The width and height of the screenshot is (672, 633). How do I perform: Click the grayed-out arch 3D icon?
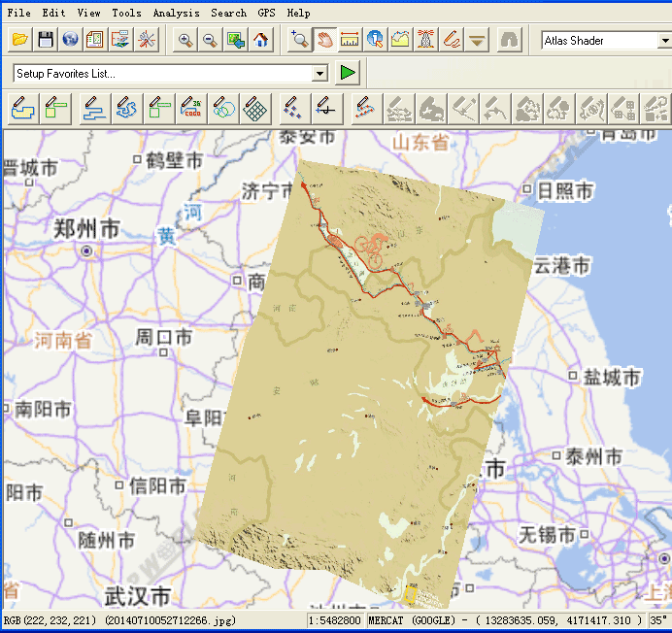[x=509, y=40]
